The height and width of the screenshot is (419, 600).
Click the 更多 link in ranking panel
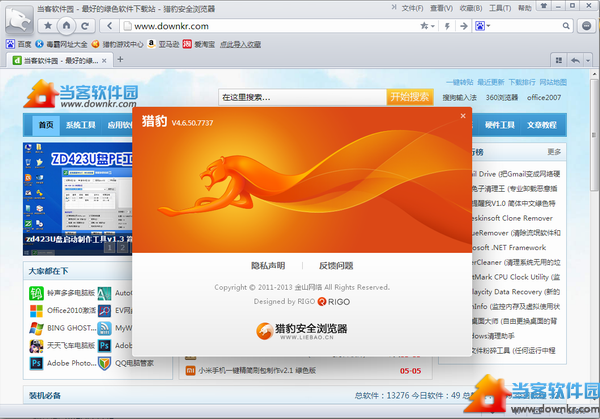click(x=554, y=152)
